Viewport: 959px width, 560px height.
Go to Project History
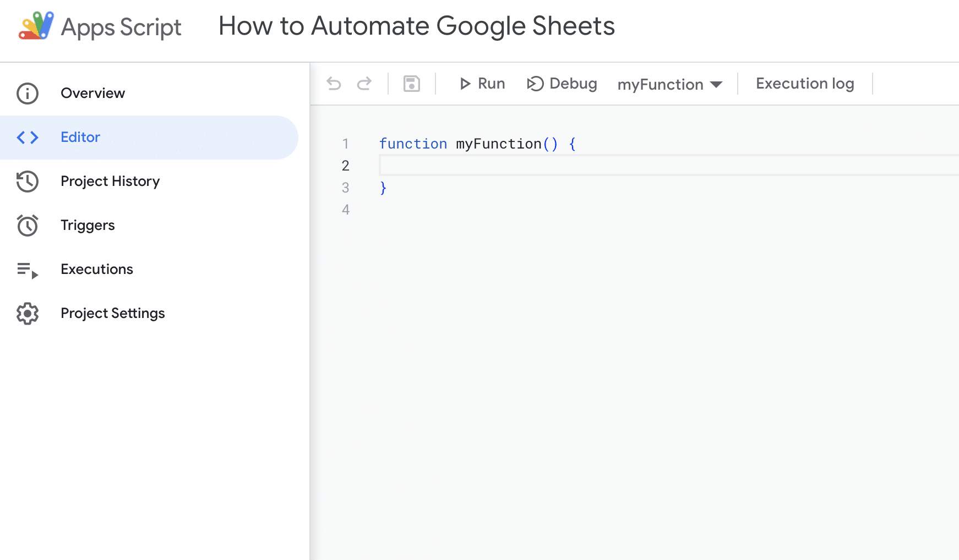click(x=149, y=182)
